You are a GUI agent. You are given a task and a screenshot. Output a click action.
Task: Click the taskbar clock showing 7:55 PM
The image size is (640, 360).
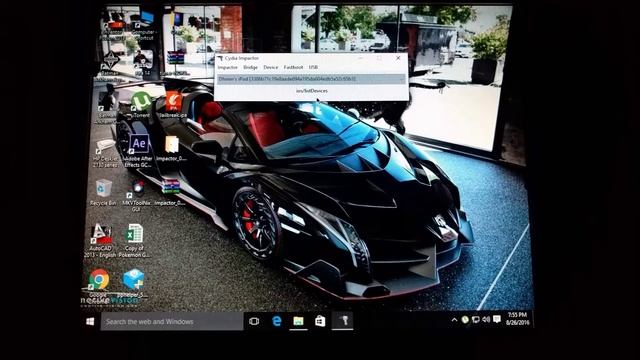(518, 318)
